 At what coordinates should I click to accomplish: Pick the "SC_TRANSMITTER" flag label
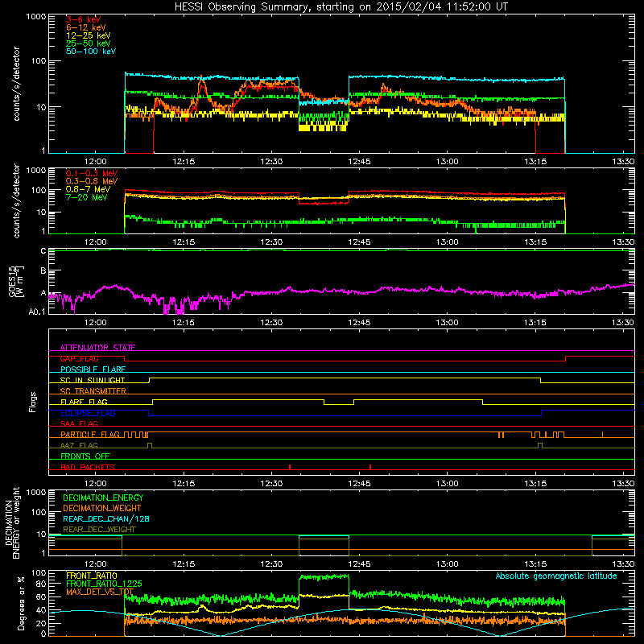tap(93, 391)
